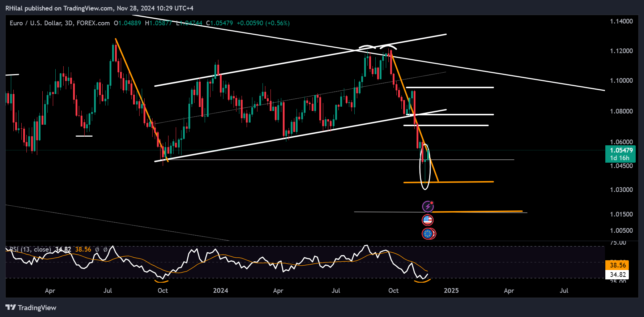The image size is (644, 317).
Task: Click the orange horizontal support line near 1.035
Action: (x=448, y=182)
